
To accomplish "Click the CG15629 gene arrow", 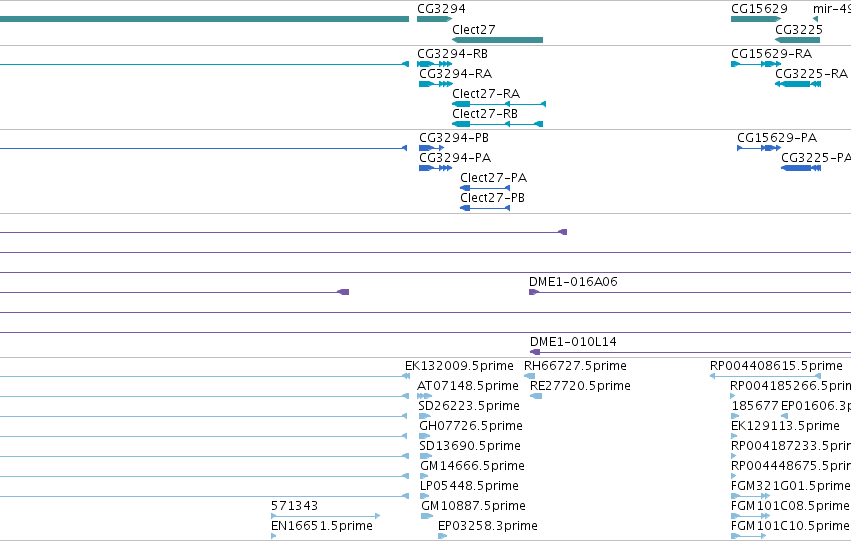I will (756, 19).
